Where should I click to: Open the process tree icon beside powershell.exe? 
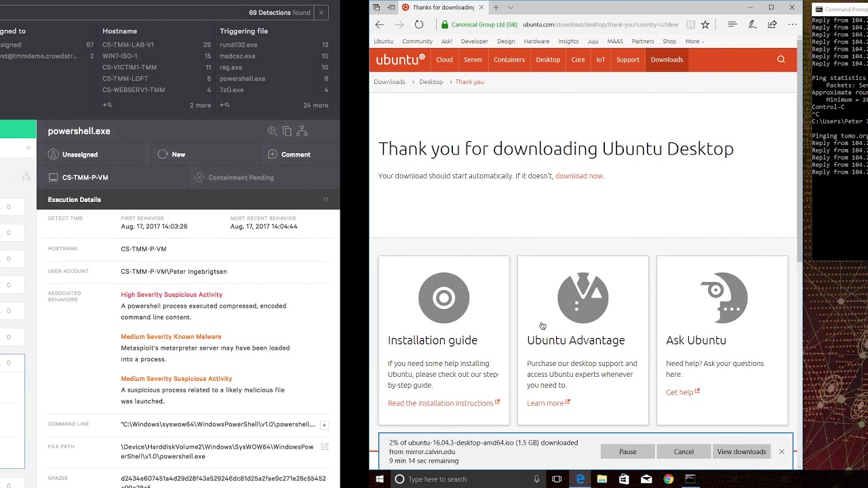(302, 131)
